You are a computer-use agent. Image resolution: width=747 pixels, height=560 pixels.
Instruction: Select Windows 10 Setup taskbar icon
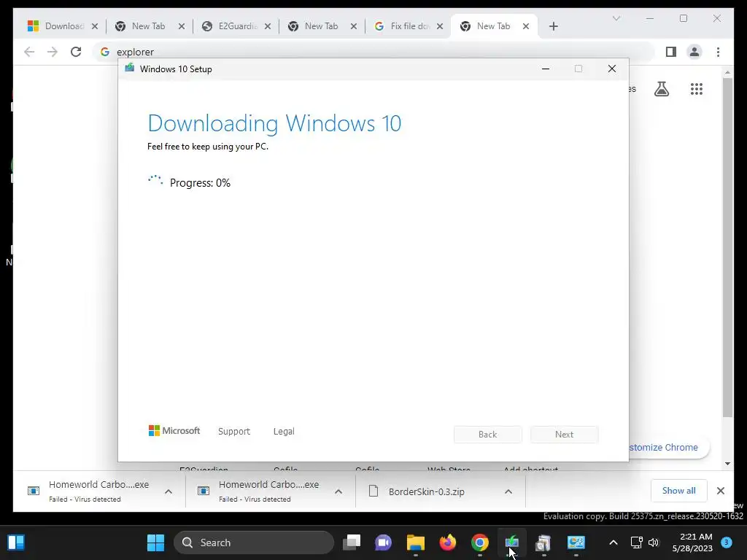click(x=511, y=542)
